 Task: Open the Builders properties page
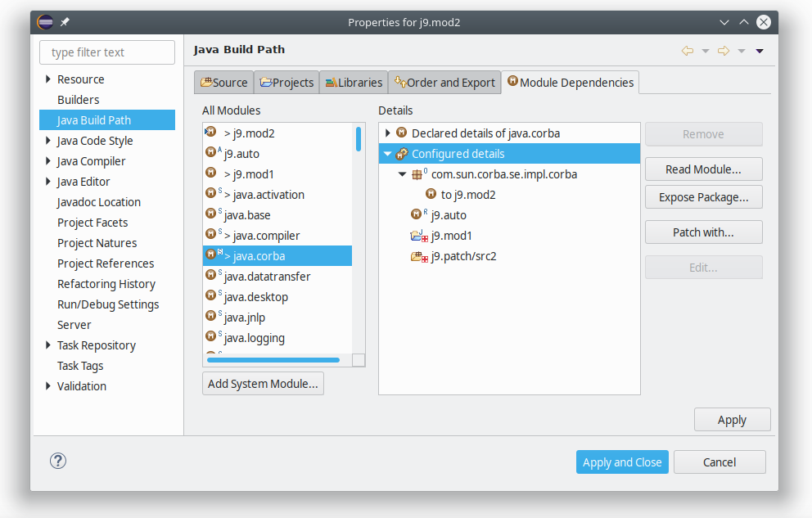[x=79, y=100]
